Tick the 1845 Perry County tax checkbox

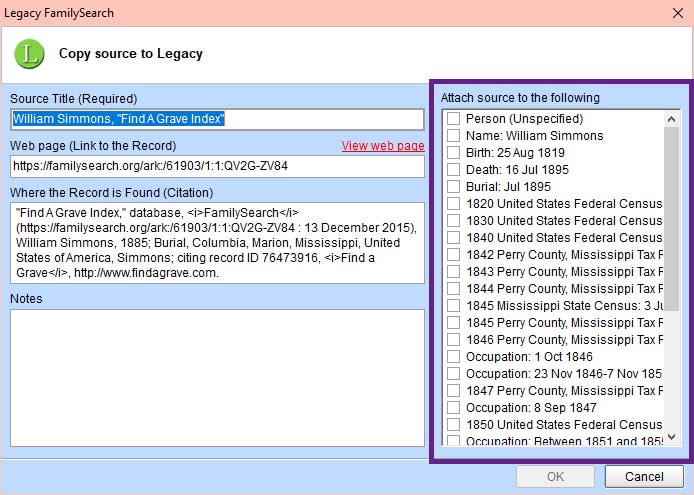[x=453, y=322]
